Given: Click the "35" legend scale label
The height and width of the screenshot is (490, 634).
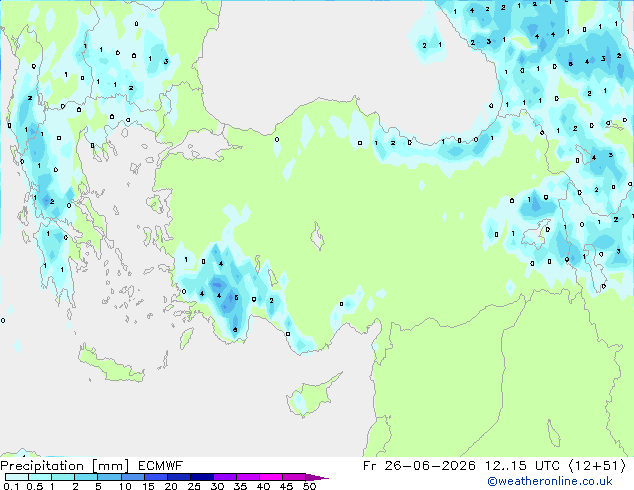Looking at the screenshot, I should (241, 486).
